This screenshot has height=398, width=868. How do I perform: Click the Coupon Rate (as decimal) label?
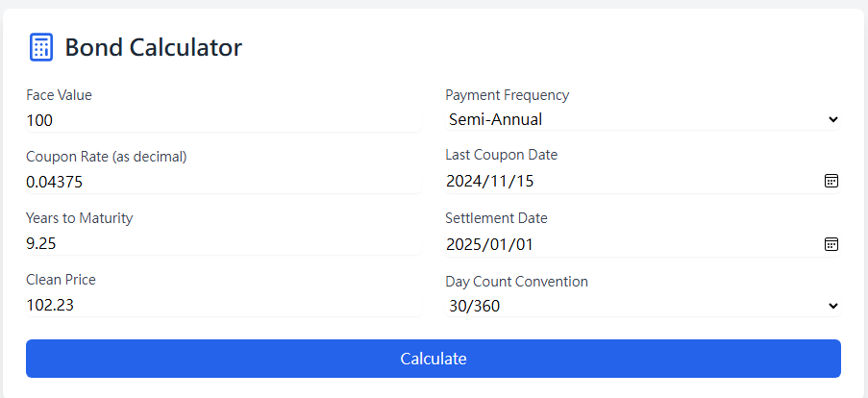click(x=106, y=157)
